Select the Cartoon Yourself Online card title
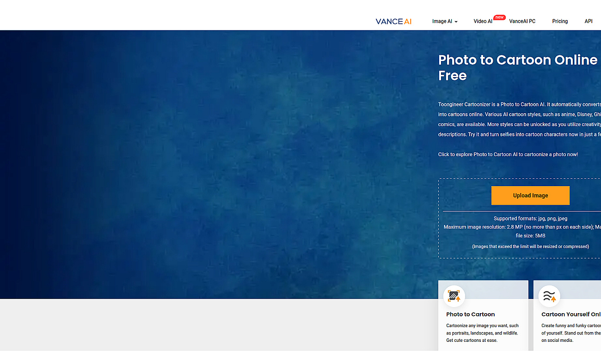 click(x=571, y=314)
